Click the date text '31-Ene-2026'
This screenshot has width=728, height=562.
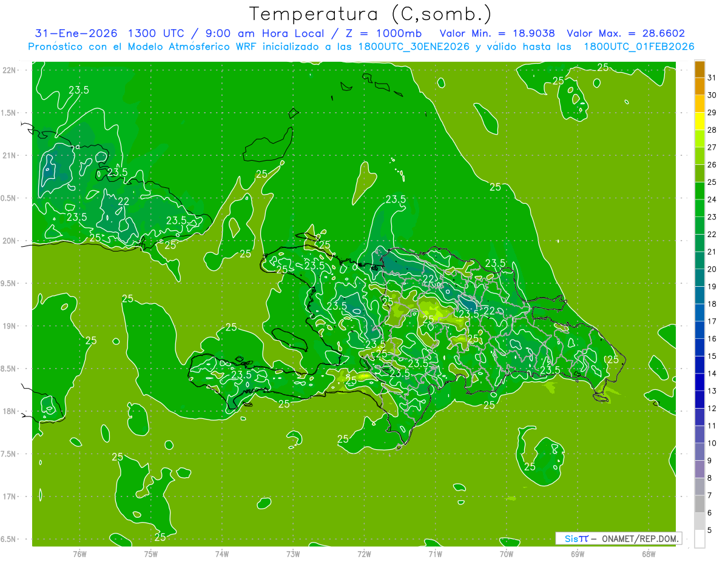pos(76,33)
